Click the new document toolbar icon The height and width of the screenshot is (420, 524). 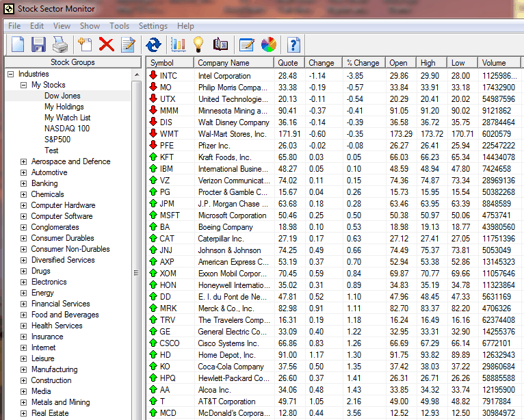tap(17, 45)
